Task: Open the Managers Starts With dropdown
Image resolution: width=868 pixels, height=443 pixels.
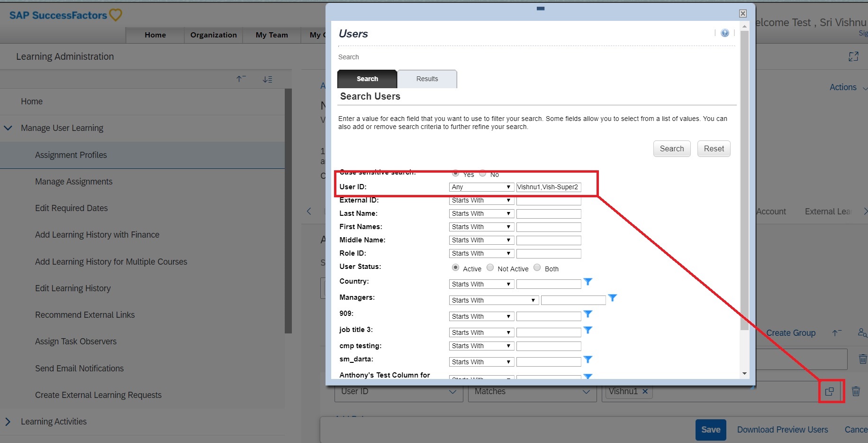Action: [x=494, y=300]
